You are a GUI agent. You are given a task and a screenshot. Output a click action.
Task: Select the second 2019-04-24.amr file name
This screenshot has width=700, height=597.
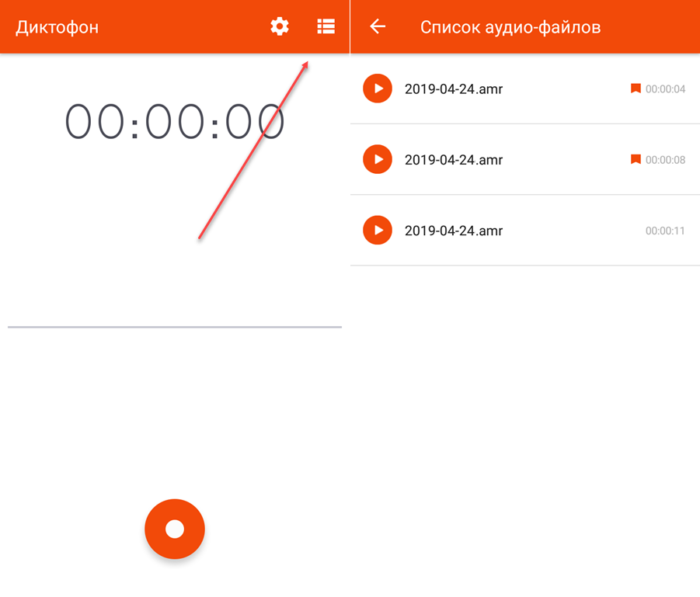(x=453, y=160)
